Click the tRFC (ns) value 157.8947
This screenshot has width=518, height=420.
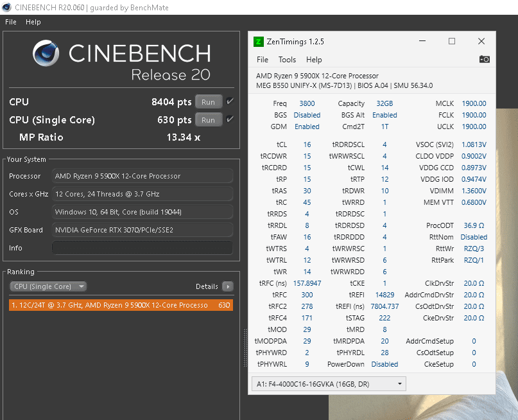tap(307, 283)
